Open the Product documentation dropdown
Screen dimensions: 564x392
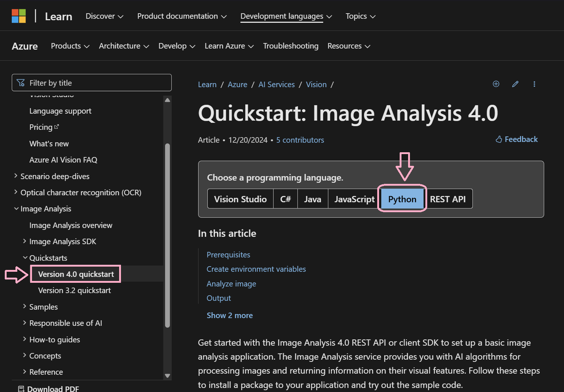point(182,16)
